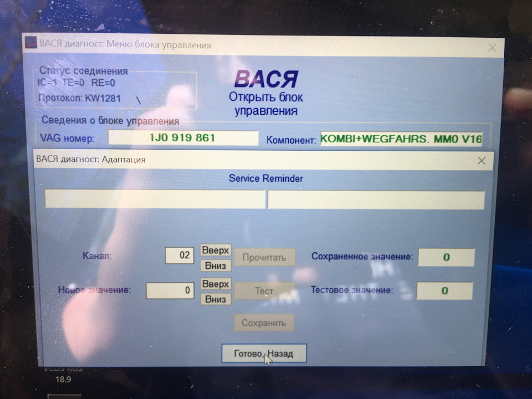The height and width of the screenshot is (399, 532).
Task: Close the Адаптация dialog window
Action: coord(482,161)
